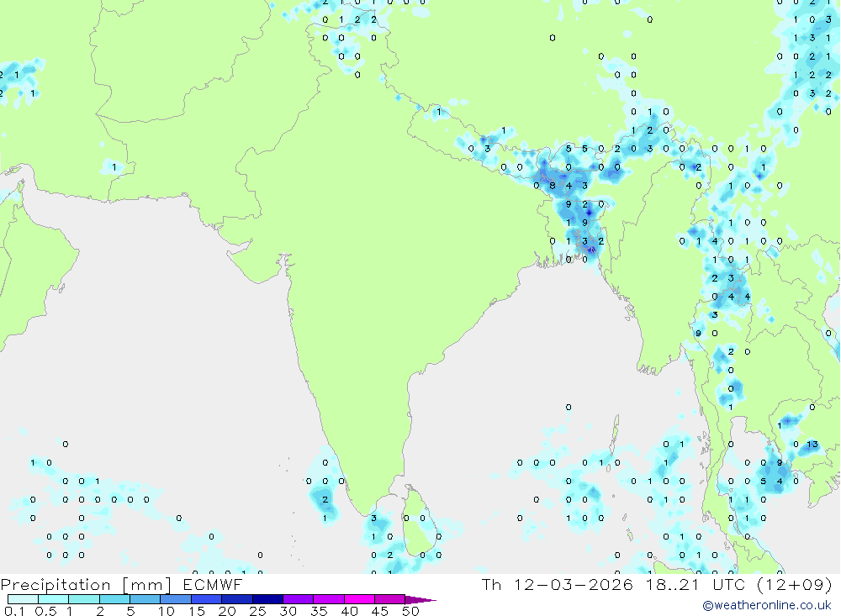841x616 pixels.
Task: Click the 30–35 mm violet legend box
Action: click(299, 599)
